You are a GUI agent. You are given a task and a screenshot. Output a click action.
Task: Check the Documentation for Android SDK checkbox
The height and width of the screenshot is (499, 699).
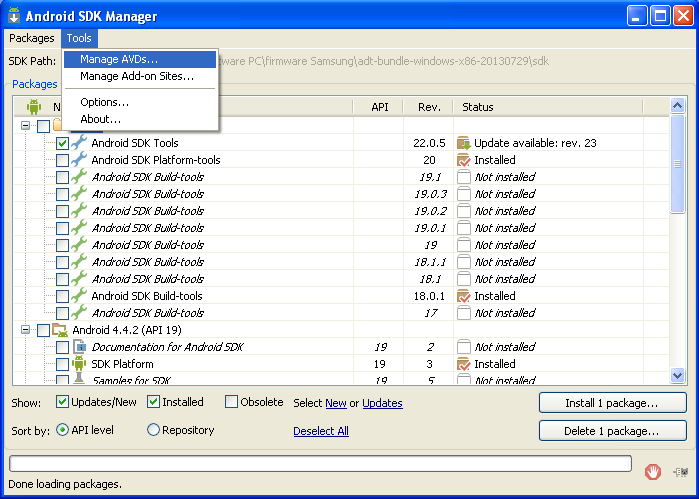click(x=62, y=347)
